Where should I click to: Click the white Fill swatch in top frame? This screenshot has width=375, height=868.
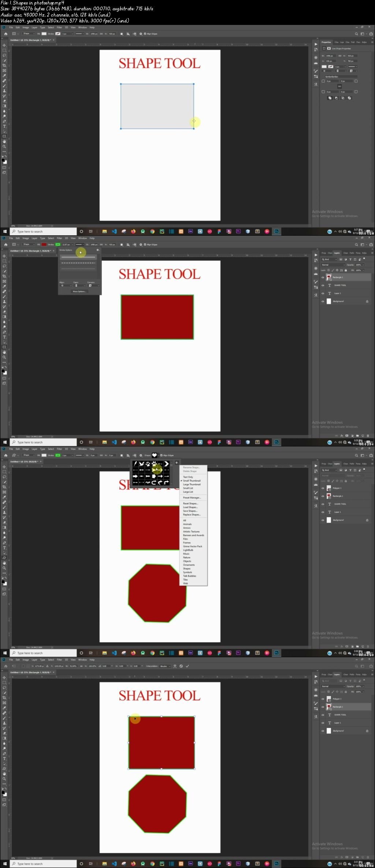click(x=44, y=34)
